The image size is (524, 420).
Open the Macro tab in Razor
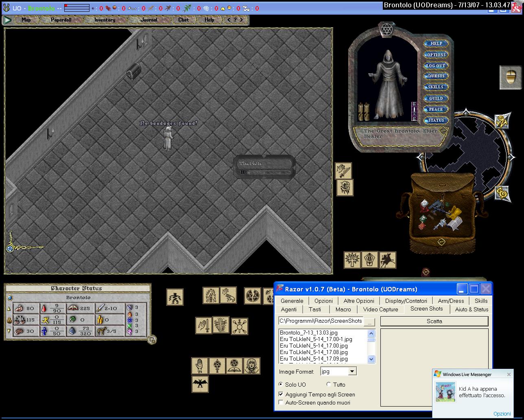343,309
